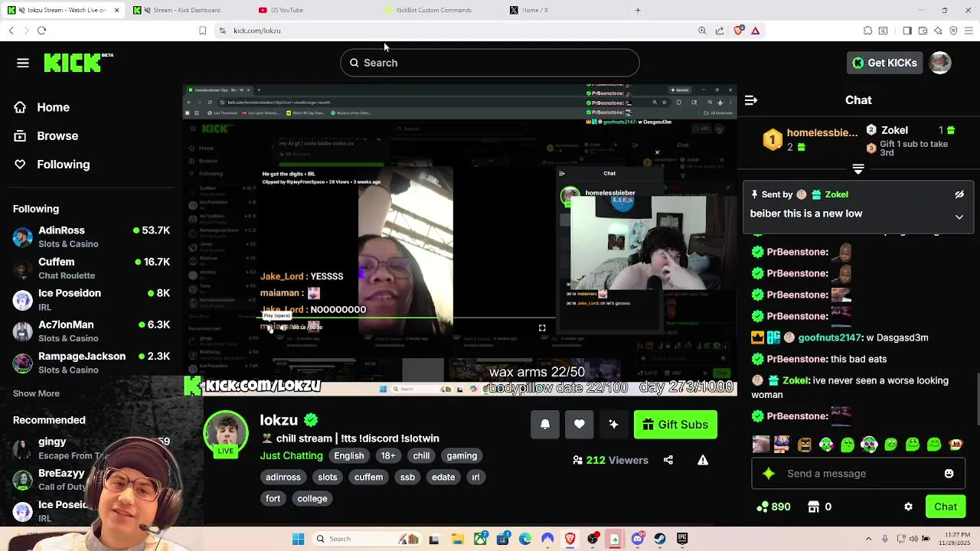The width and height of the screenshot is (980, 551).
Task: Open chat settings gear
Action: coord(908,507)
